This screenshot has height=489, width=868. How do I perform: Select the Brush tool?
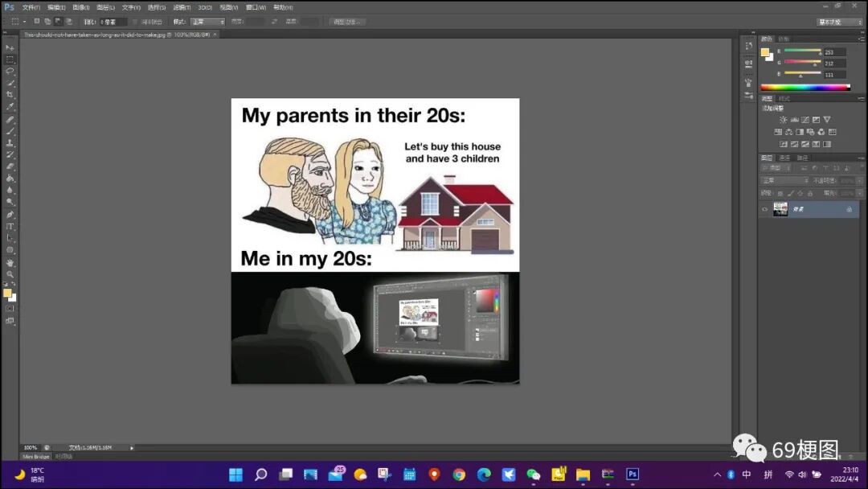(x=10, y=131)
